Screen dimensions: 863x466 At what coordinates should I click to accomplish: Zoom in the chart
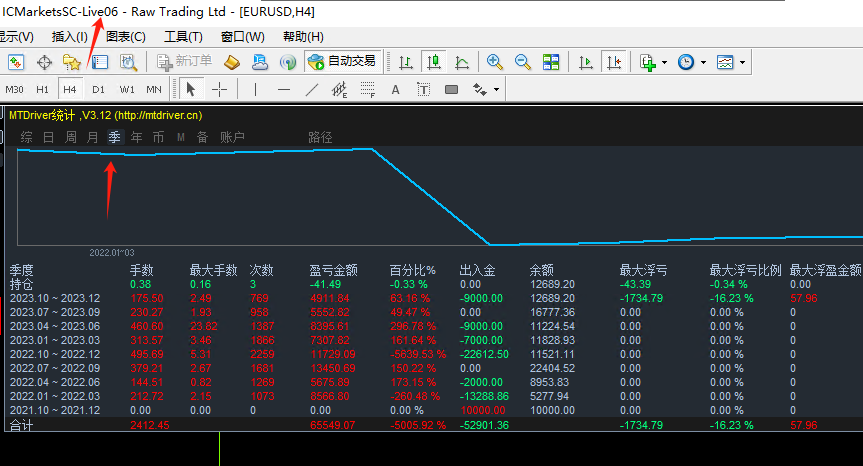point(494,62)
